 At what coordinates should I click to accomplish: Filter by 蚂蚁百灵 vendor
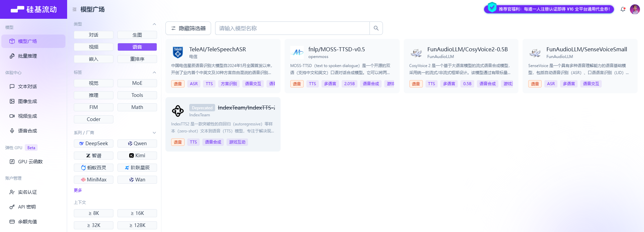94,168
